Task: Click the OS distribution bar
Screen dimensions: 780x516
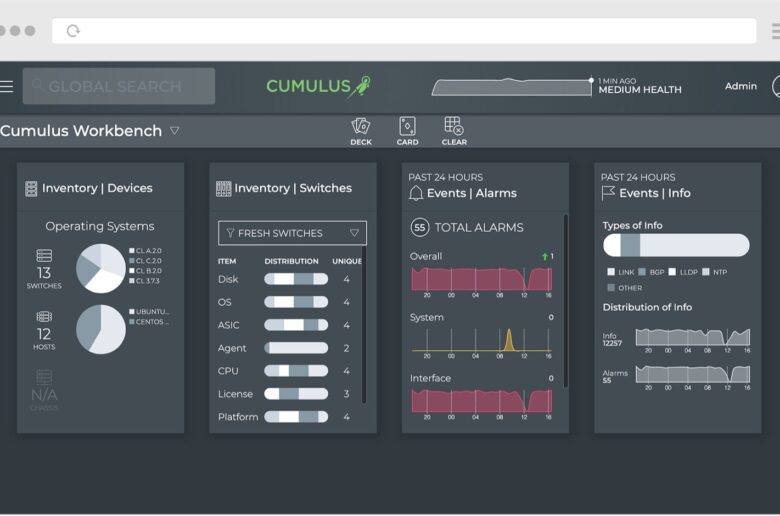Action: pos(296,302)
